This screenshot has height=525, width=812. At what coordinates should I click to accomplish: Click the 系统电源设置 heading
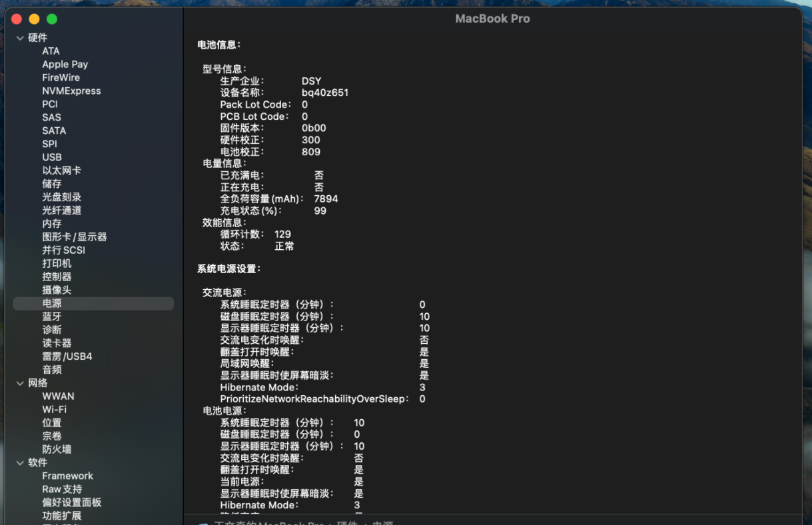(x=228, y=268)
